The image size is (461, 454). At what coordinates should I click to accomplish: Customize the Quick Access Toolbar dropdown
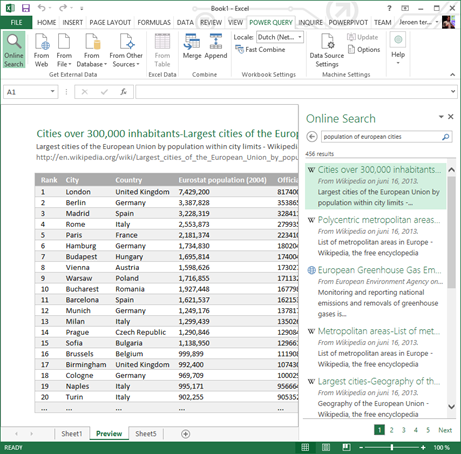pos(82,9)
